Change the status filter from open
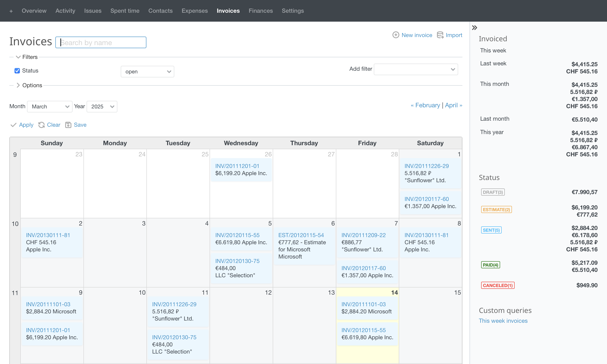 click(x=147, y=71)
